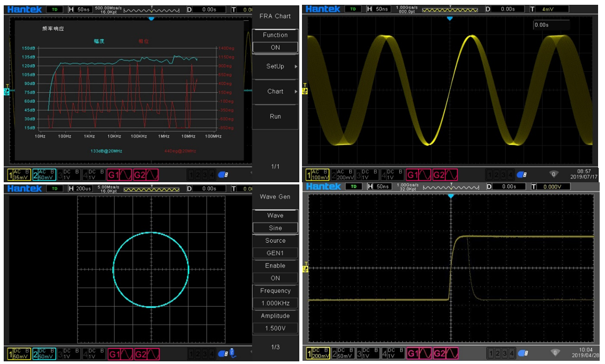605x364 pixels.
Task: Click the Wave Gen menu title
Action: [275, 197]
